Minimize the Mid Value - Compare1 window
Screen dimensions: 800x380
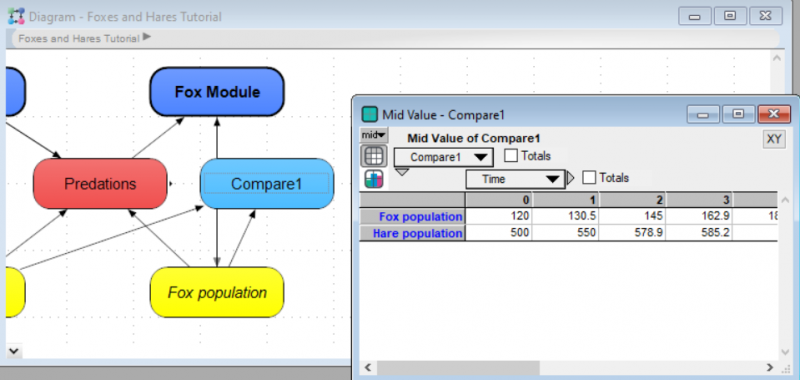pos(703,115)
